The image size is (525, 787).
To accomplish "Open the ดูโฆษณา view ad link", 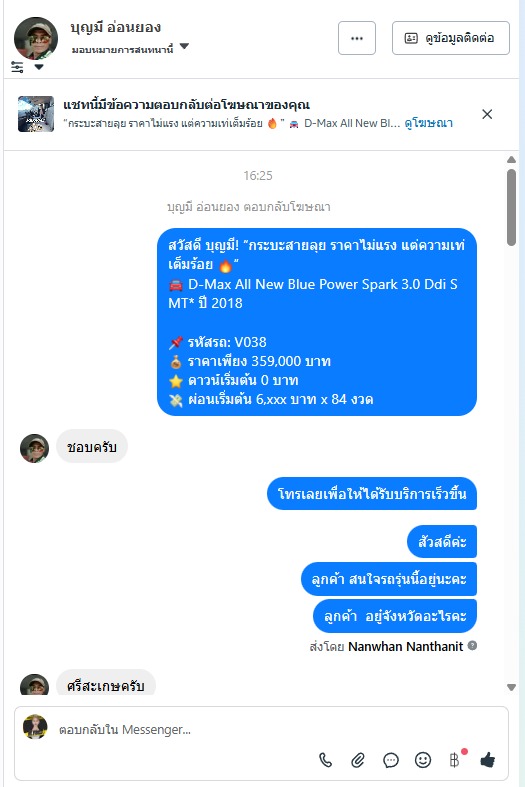I will click(x=429, y=123).
